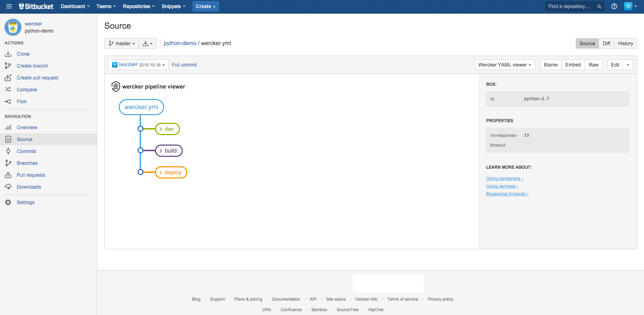Click the Create pull request icon
This screenshot has width=644, height=315.
pyautogui.click(x=8, y=78)
